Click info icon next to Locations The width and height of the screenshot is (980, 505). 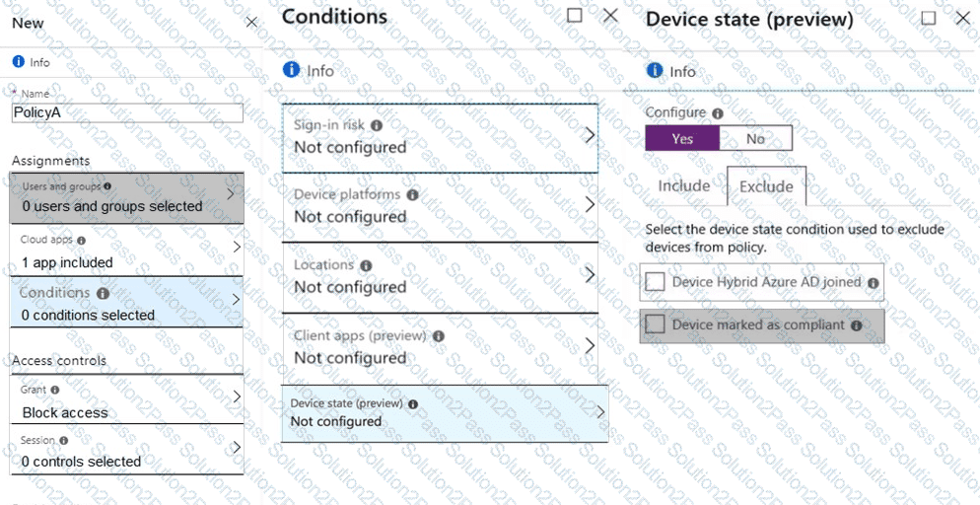click(366, 266)
